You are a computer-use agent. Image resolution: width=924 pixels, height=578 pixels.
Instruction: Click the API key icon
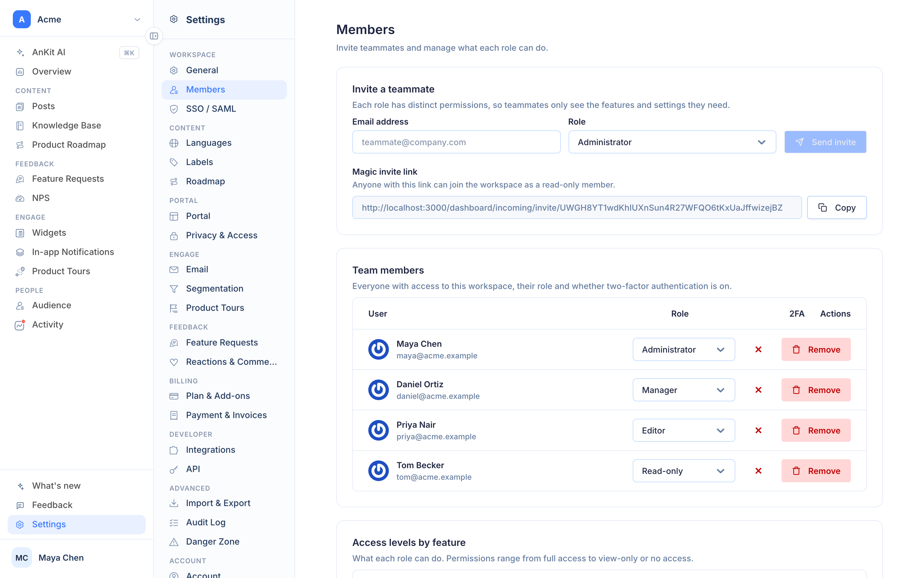174,469
